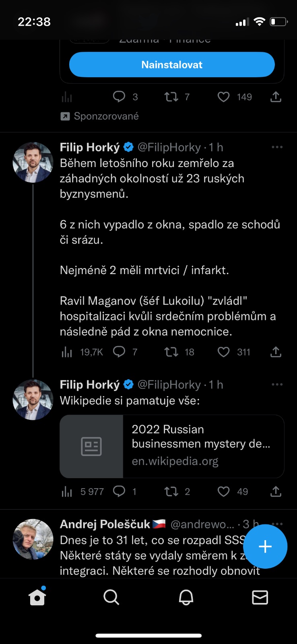Screen dimensions: 297x644
Task: Share the Wikipedia link tweet
Action: [x=276, y=491]
